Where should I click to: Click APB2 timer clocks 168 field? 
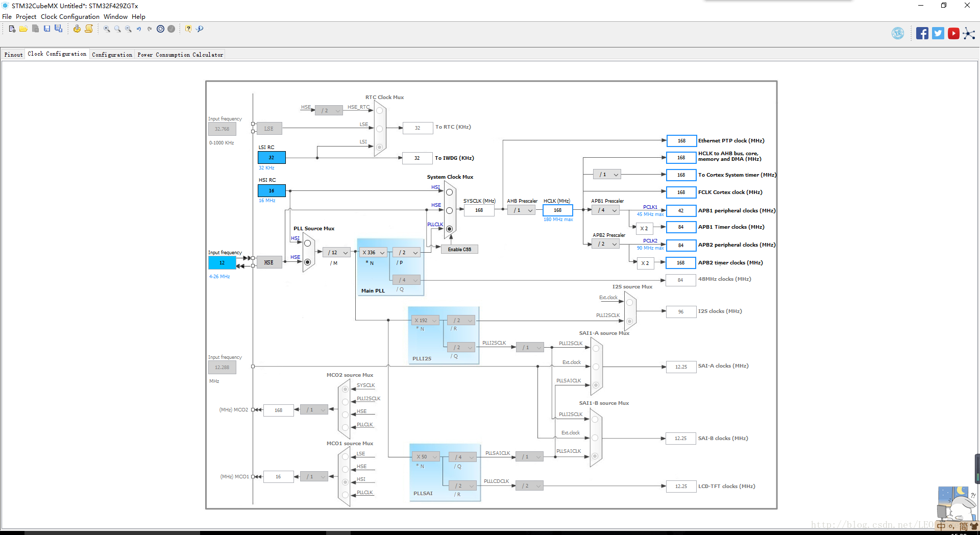pos(681,263)
